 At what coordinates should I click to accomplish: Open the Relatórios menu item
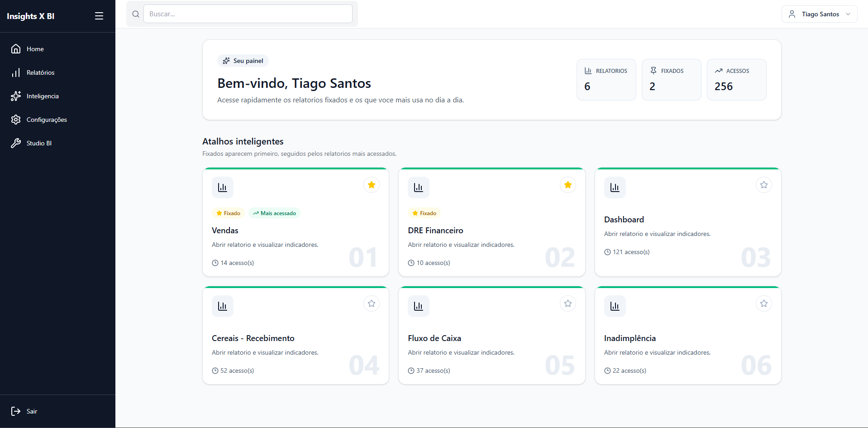point(57,72)
